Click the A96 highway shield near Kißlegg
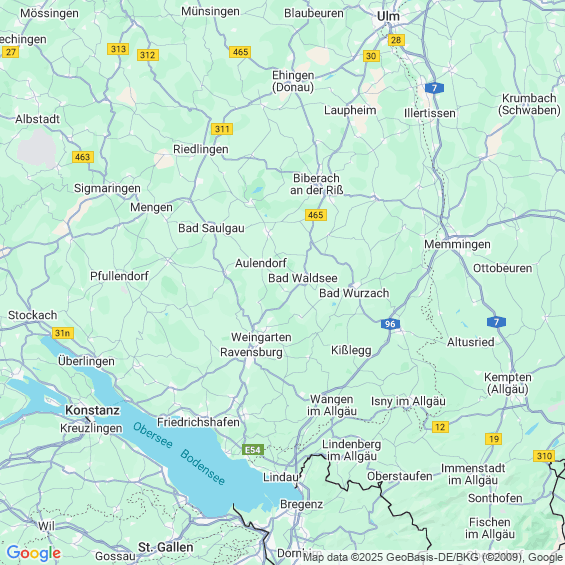 (x=390, y=324)
